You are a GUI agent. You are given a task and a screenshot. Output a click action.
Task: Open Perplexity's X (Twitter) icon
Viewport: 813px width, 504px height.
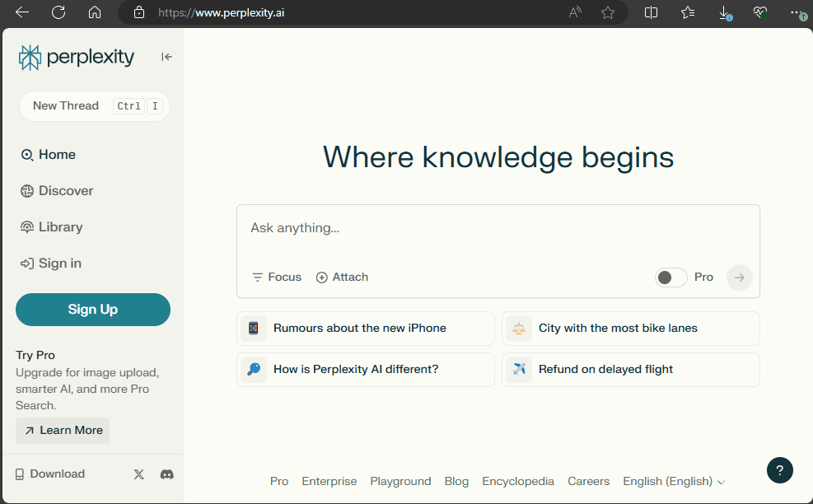tap(139, 474)
